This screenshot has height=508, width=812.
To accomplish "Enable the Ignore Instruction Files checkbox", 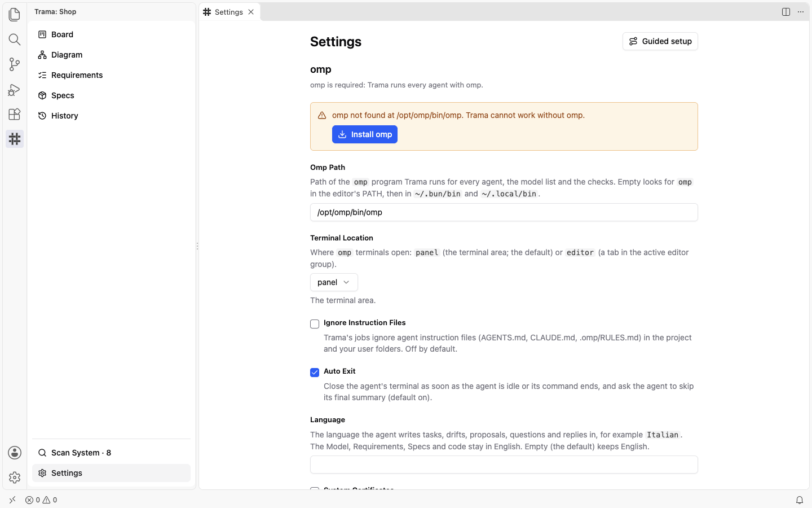I will tap(315, 324).
